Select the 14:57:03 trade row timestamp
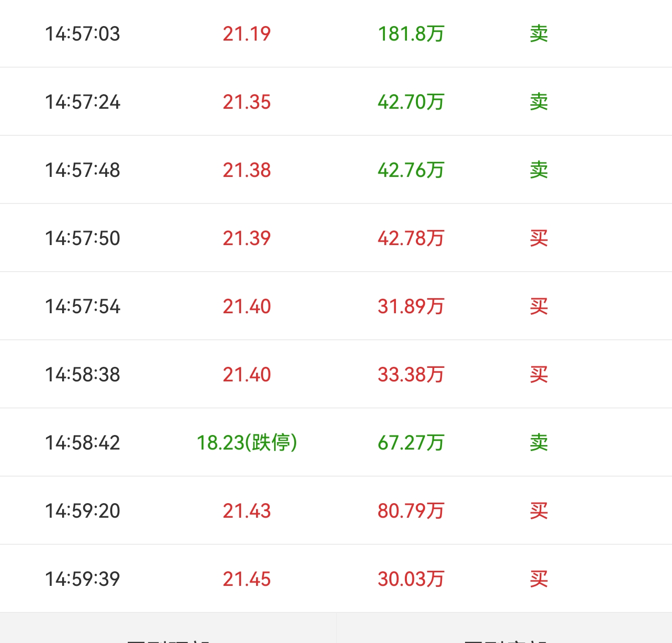The height and width of the screenshot is (643, 672). click(83, 34)
